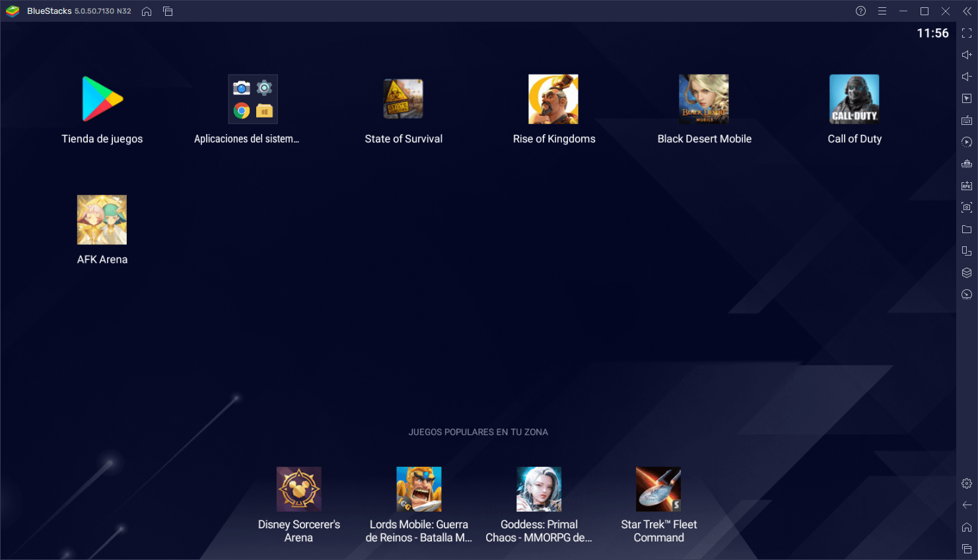Viewport: 978px width, 560px height.
Task: Click the Back arrow in sidebar
Action: pos(967,505)
